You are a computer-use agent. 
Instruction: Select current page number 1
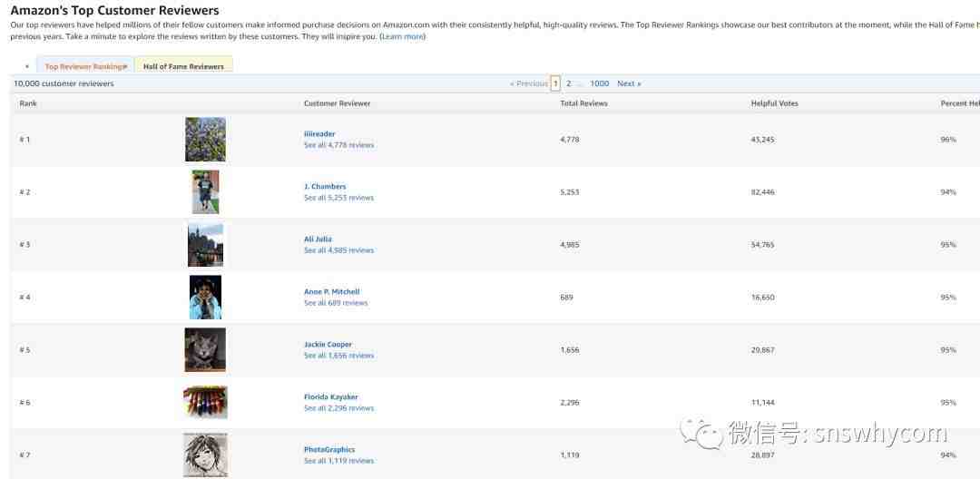(555, 83)
